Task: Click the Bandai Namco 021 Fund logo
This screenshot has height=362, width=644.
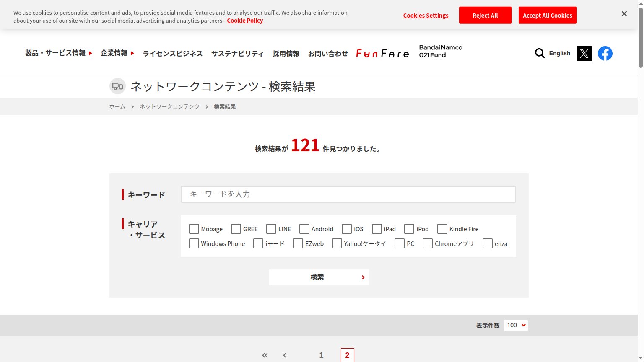Action: (441, 51)
